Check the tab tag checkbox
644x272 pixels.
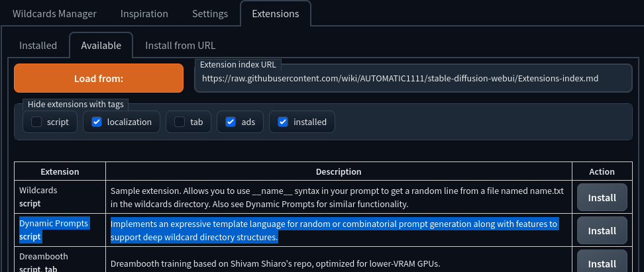(x=180, y=122)
